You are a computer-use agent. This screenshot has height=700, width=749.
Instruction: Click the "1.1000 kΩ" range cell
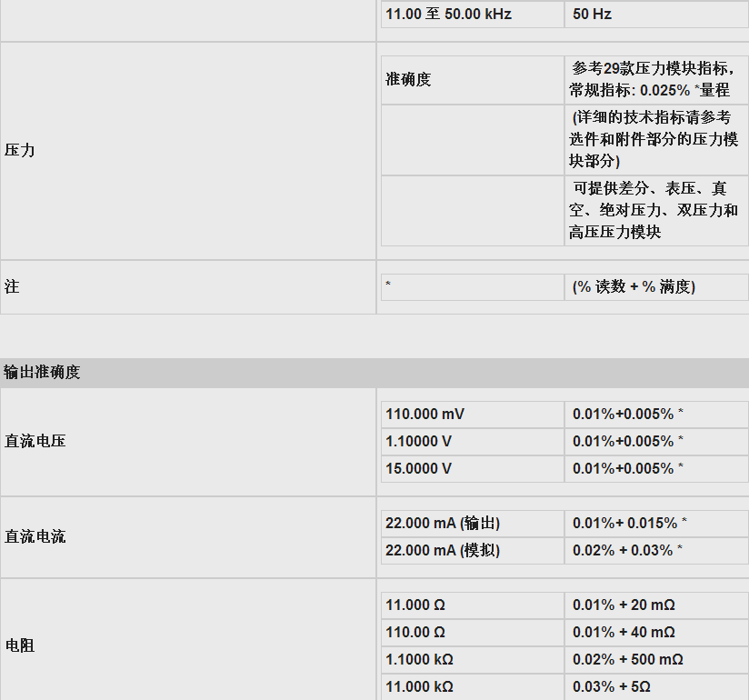419,659
